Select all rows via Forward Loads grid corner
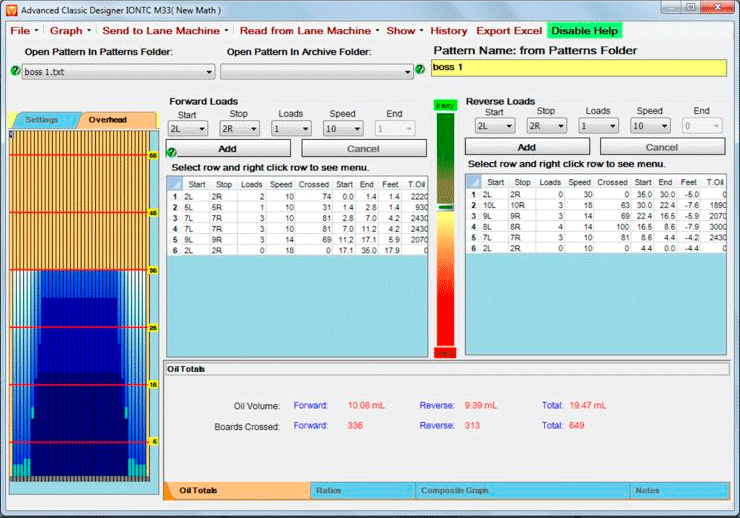The image size is (740, 518). click(175, 183)
